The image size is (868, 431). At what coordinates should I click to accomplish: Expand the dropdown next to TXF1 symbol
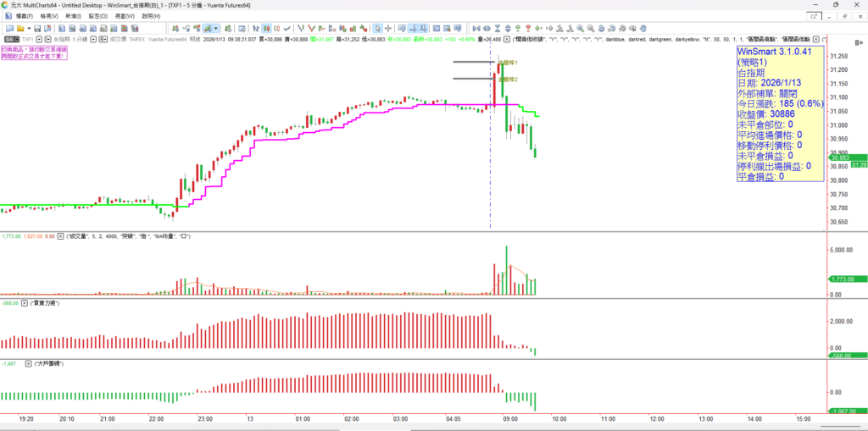pos(39,39)
